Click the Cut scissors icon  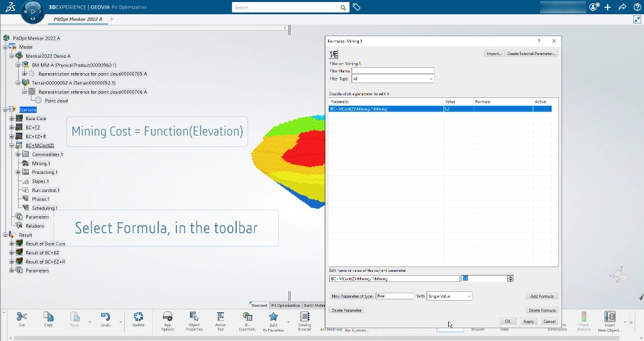(x=21, y=316)
